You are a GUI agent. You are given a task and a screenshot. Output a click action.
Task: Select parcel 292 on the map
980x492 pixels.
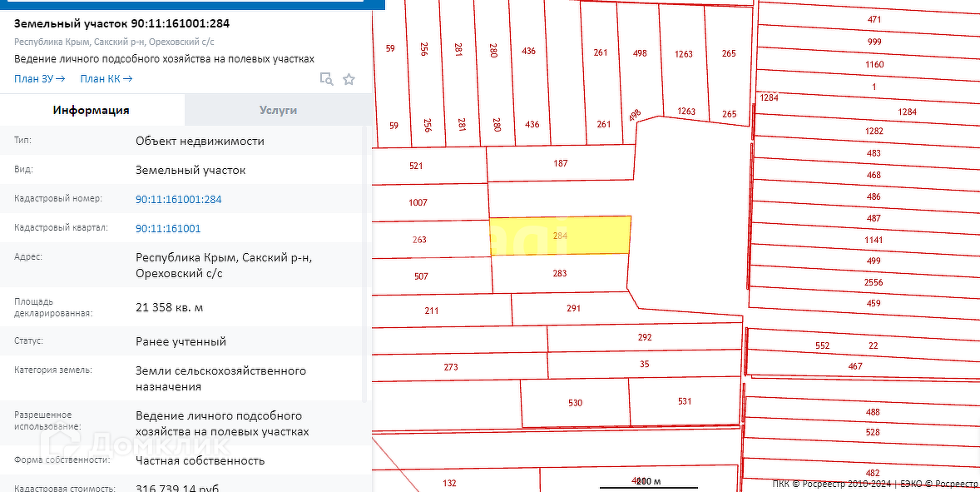645,338
